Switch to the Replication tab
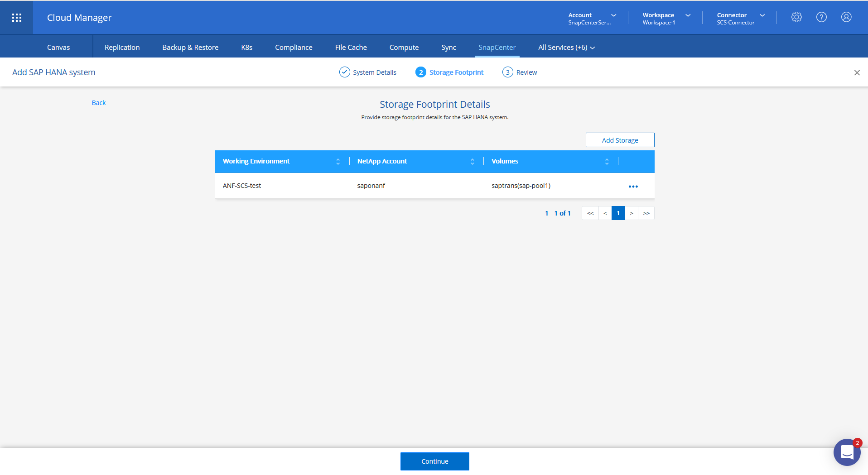The height and width of the screenshot is (475, 868). 122,48
